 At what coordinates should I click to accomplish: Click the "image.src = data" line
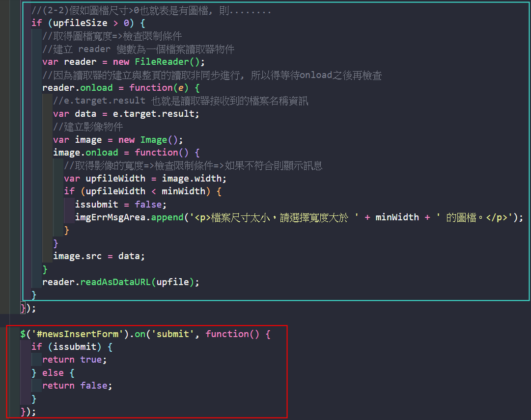[99, 256]
